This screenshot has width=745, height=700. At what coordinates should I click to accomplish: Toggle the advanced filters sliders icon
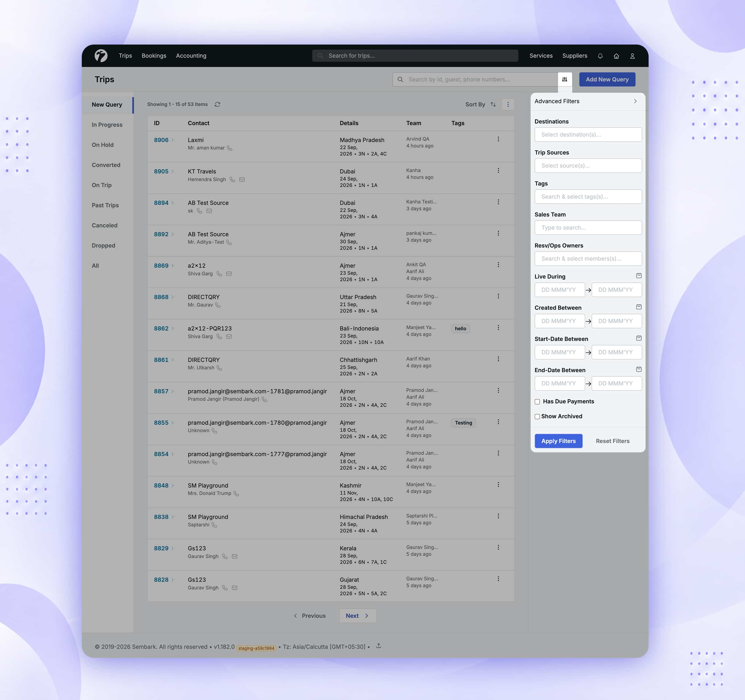pos(564,79)
